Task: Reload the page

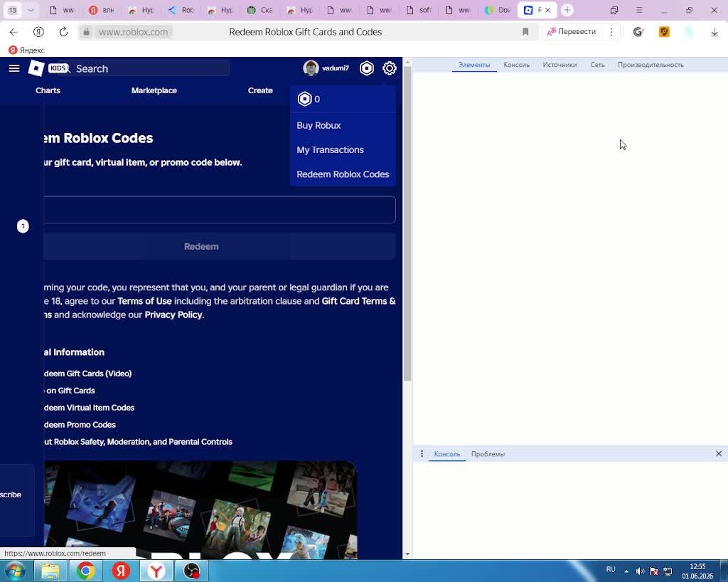Action: (x=63, y=32)
